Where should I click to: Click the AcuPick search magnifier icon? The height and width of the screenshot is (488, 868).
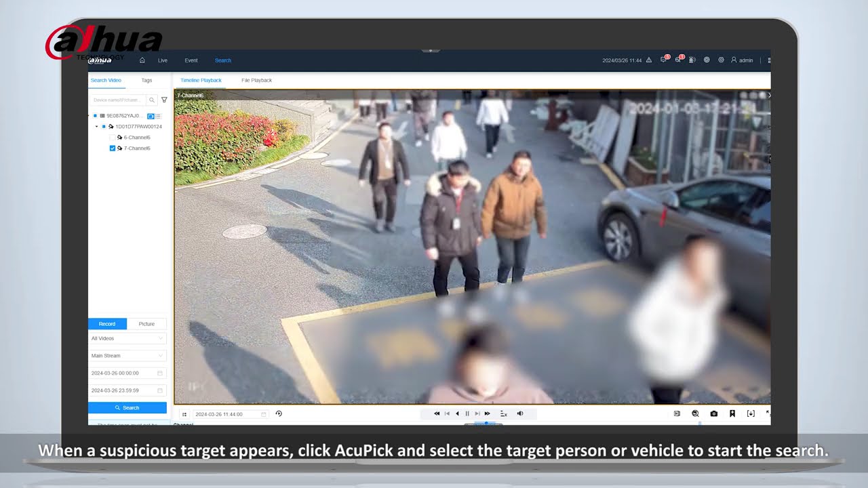coord(695,413)
